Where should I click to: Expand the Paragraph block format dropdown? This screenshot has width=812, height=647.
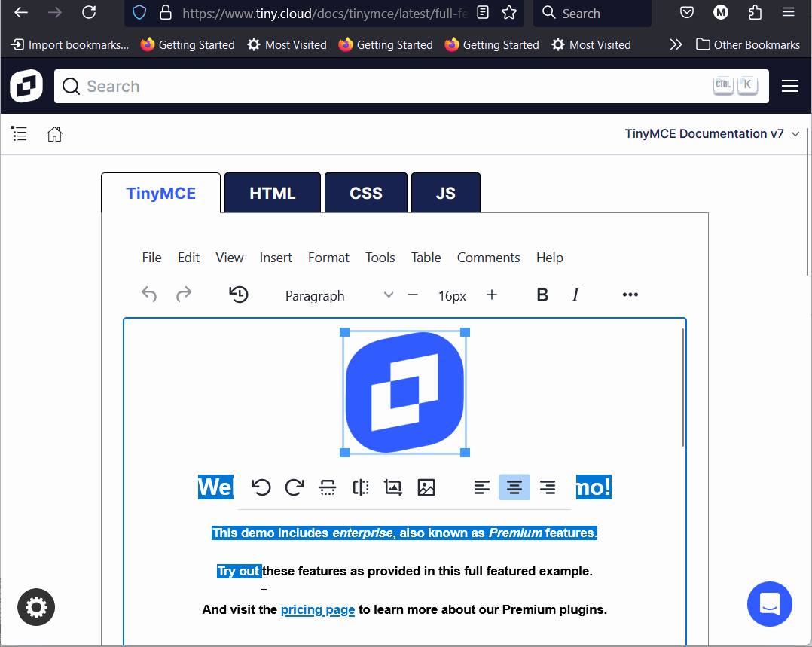338,295
